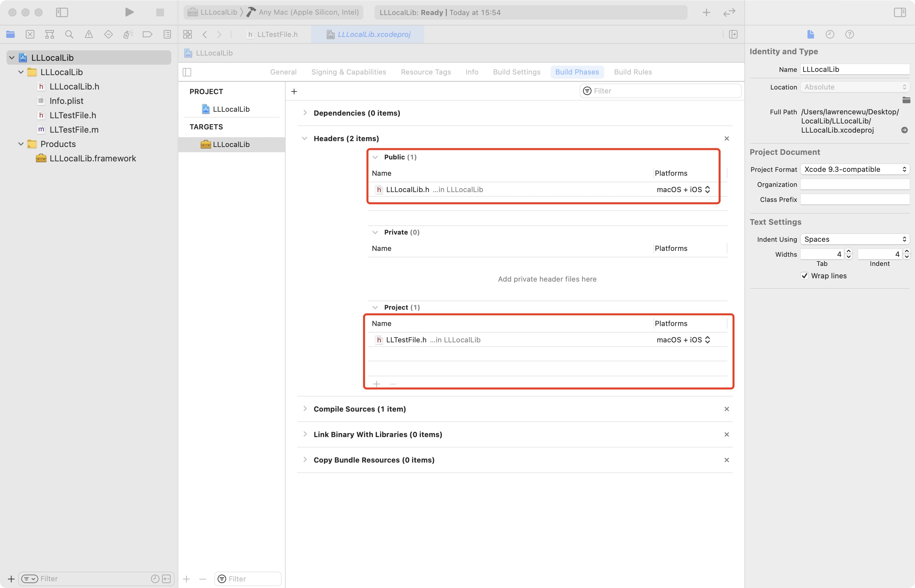The height and width of the screenshot is (588, 915).
Task: Open platforms popup for LLLocalLib.h
Action: click(x=683, y=189)
